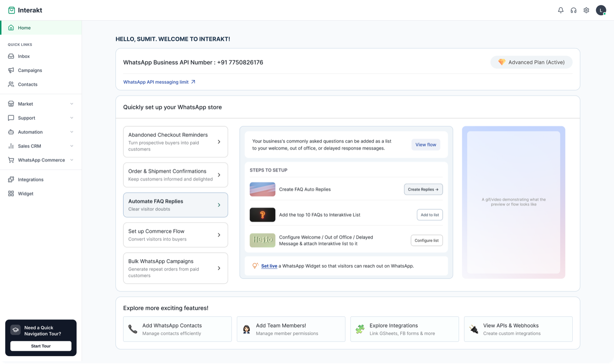Viewport: 614px width, 364px height.
Task: Click the Create FAQ Auto Replies thumbnail
Action: click(x=262, y=189)
